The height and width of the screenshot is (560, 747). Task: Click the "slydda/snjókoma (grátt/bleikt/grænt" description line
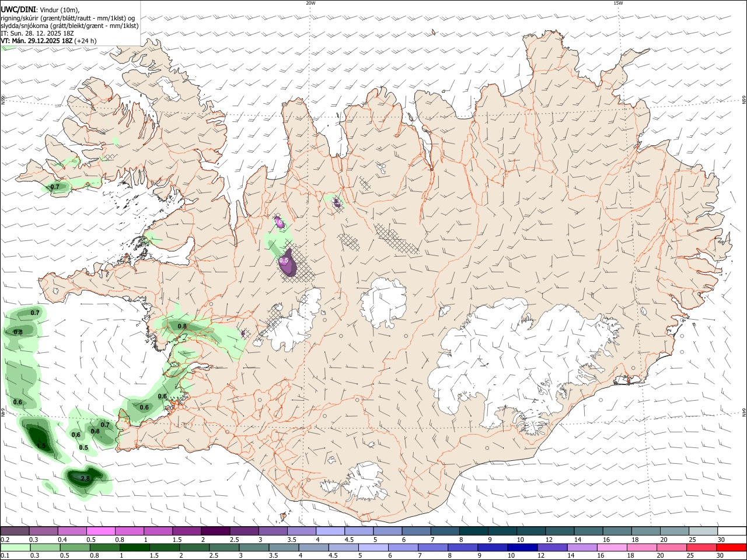(x=69, y=26)
